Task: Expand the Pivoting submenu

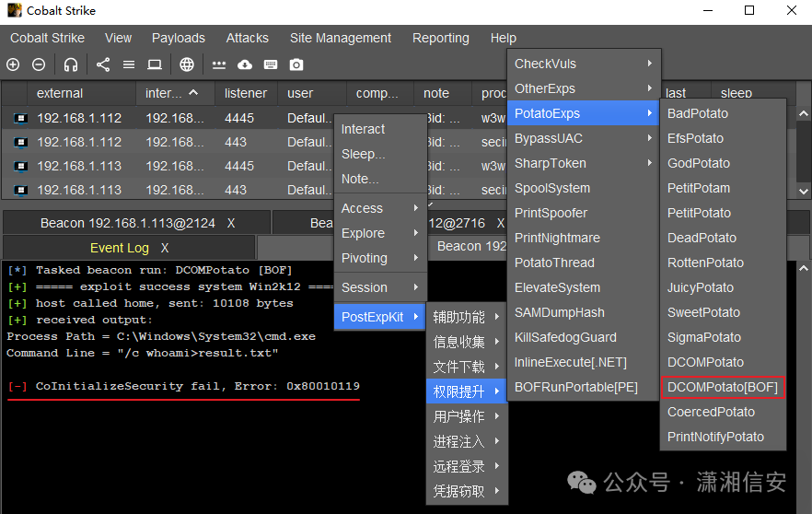Action: (x=380, y=258)
